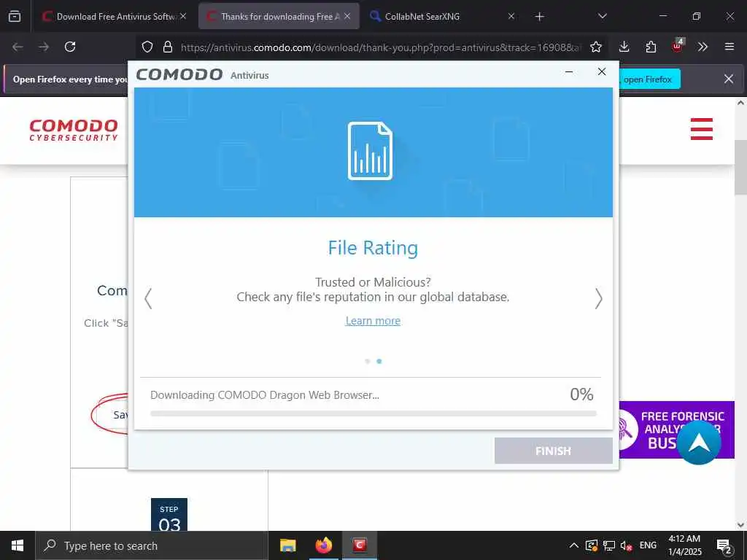This screenshot has width=747, height=560.
Task: Click the webpage vertical scrollbar thumb
Action: tap(740, 168)
